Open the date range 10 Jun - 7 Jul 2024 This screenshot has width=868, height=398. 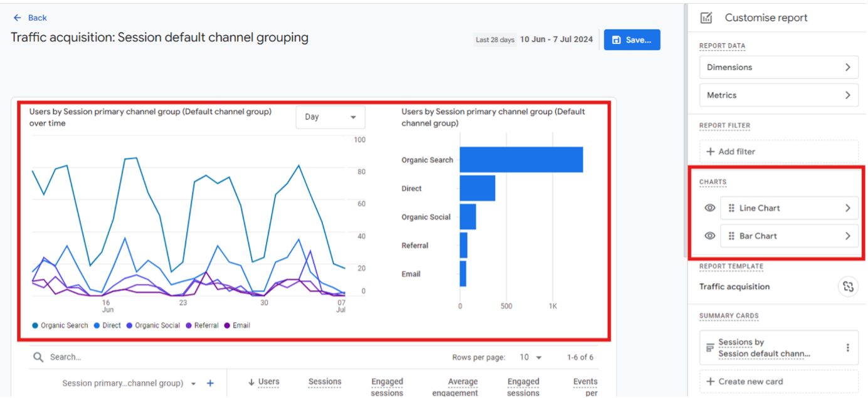[x=556, y=39]
